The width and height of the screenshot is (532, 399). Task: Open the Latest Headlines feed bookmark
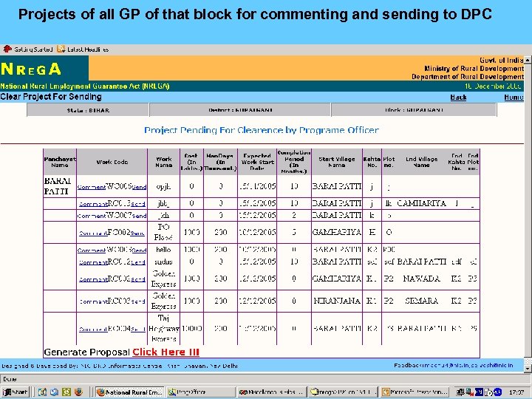point(83,50)
